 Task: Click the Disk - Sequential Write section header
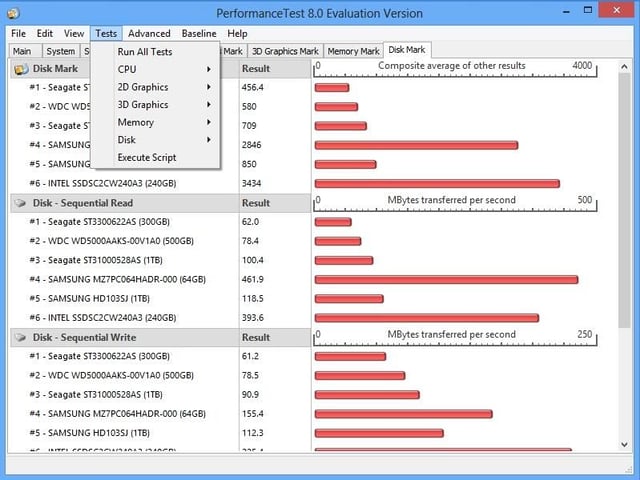84,338
